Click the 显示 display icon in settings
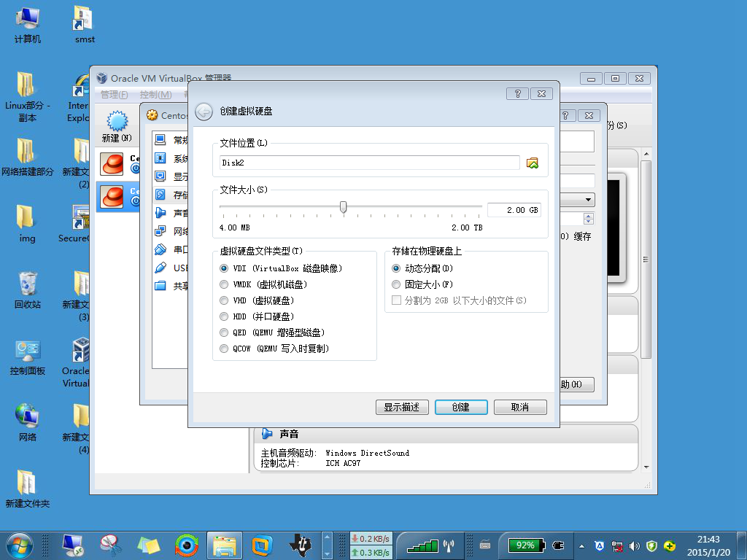The height and width of the screenshot is (560, 747). [160, 176]
